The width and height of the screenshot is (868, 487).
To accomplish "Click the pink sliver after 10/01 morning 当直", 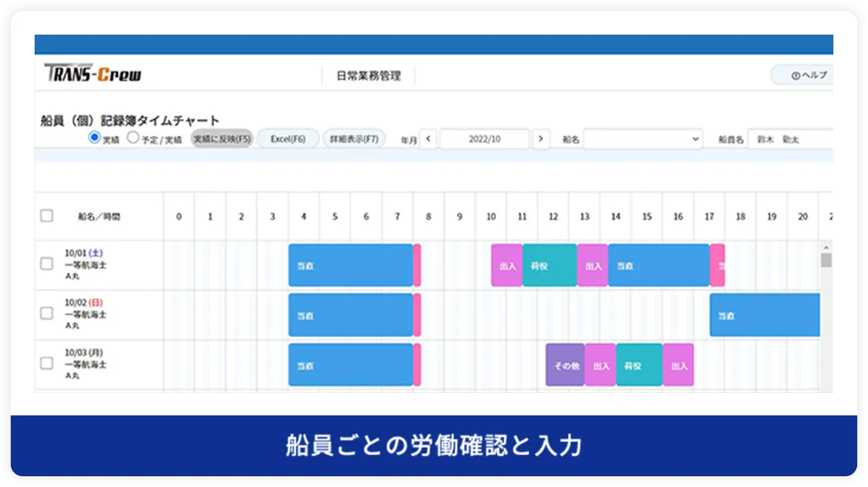I will pyautogui.click(x=417, y=265).
